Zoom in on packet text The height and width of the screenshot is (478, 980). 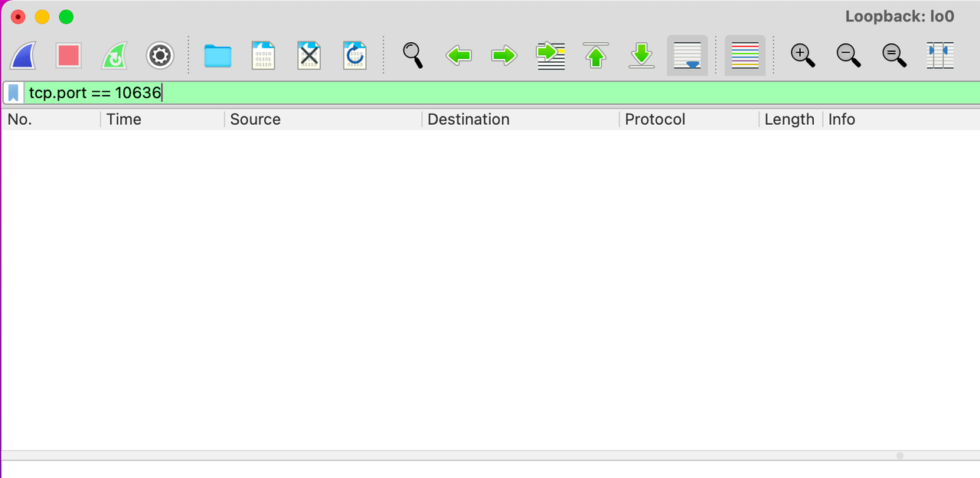click(x=802, y=55)
